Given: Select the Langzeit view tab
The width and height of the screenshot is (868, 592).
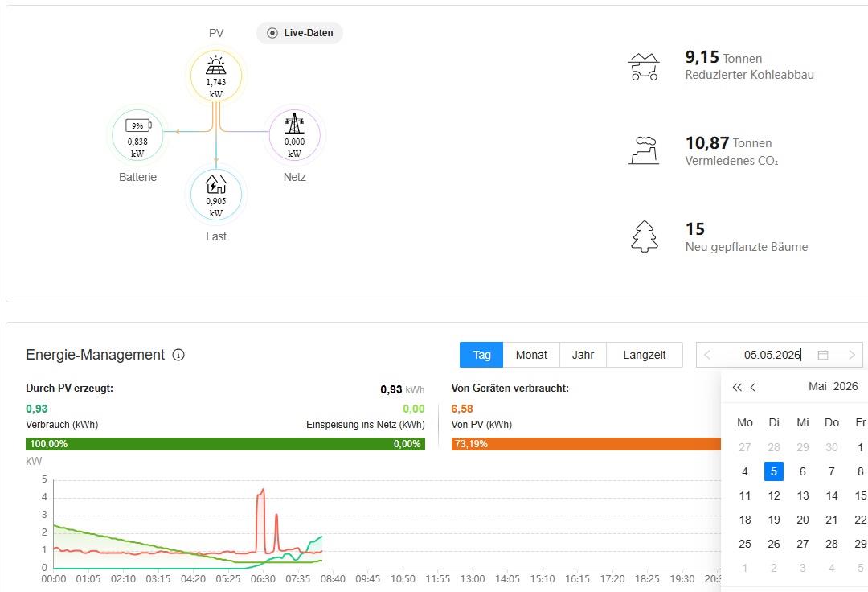Looking at the screenshot, I should click(645, 355).
